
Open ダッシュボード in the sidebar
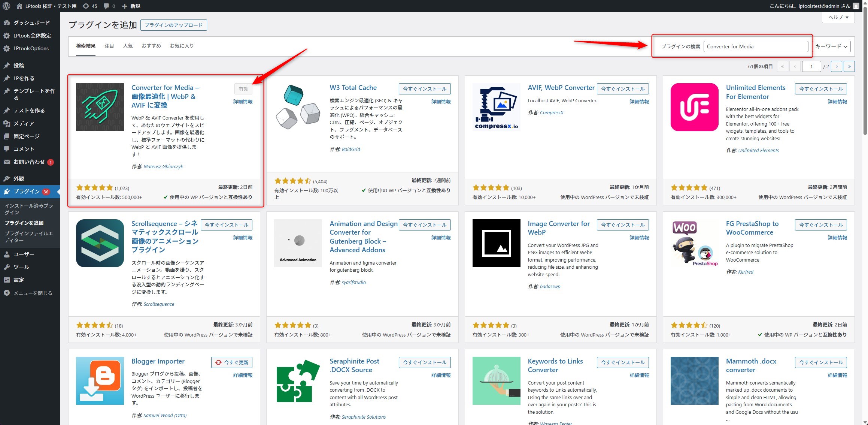click(30, 23)
